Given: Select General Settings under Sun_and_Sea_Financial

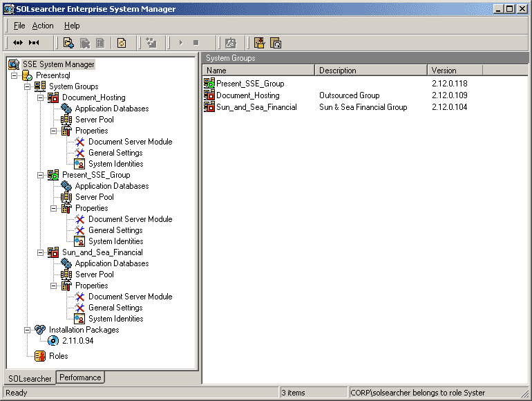Looking at the screenshot, I should pos(115,308).
